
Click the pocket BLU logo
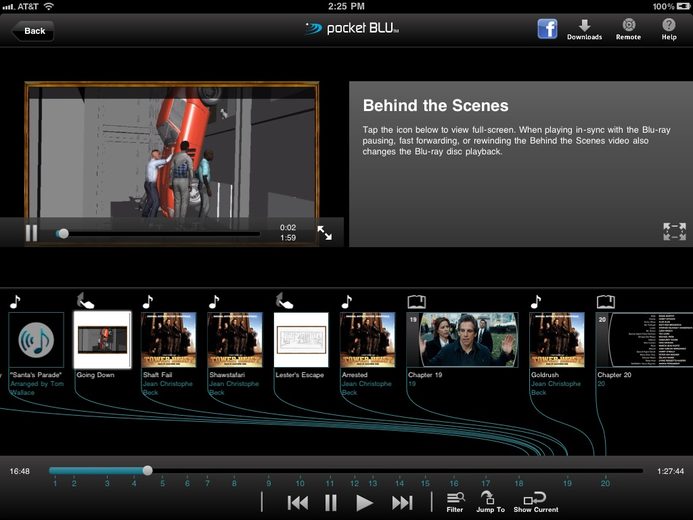click(x=352, y=28)
